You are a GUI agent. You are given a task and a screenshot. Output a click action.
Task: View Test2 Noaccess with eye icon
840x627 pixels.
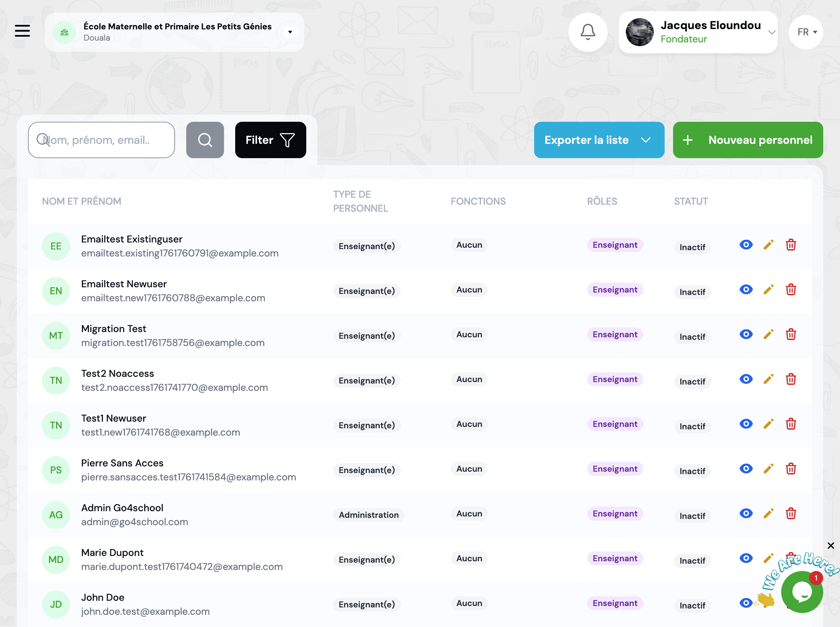[x=746, y=380]
